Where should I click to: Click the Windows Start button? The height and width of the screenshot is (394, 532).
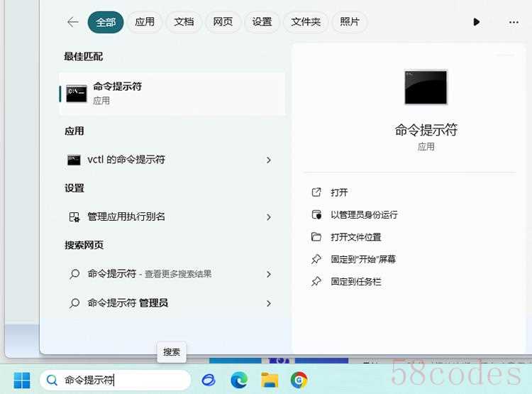22,380
